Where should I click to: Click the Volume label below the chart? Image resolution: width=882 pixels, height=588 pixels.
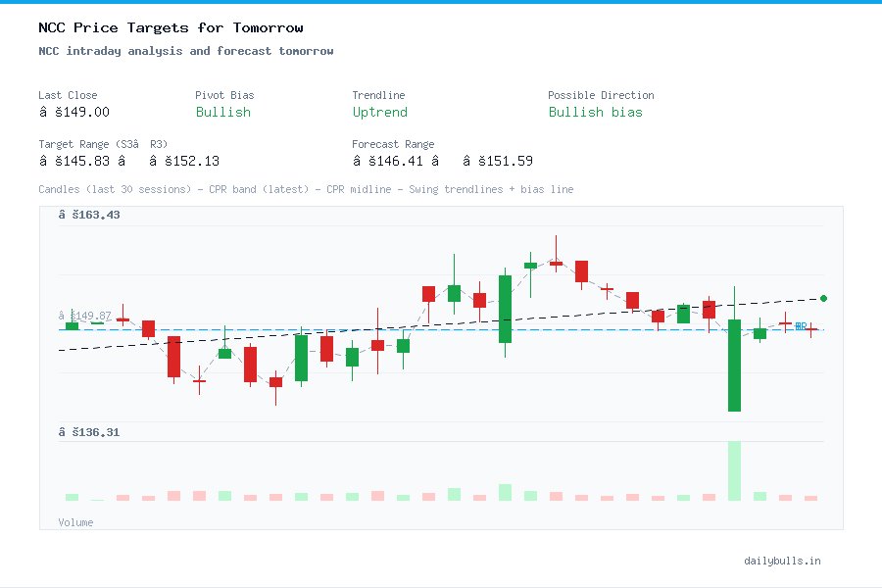tap(75, 522)
